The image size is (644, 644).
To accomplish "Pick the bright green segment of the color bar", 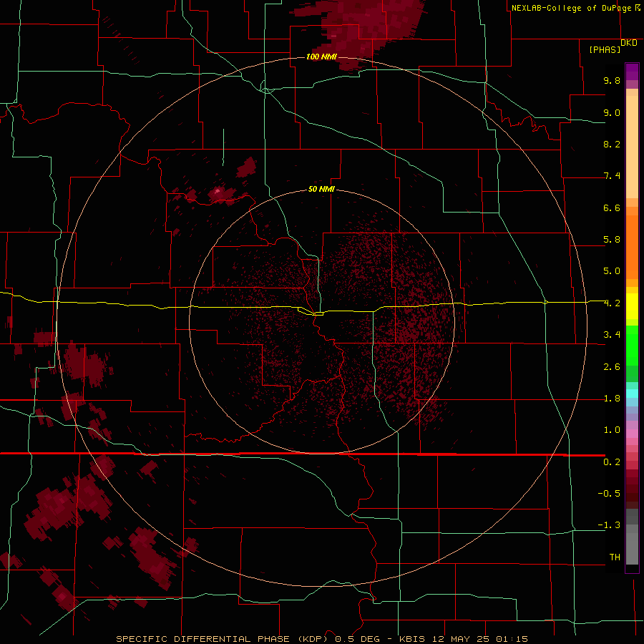I will coord(632,345).
